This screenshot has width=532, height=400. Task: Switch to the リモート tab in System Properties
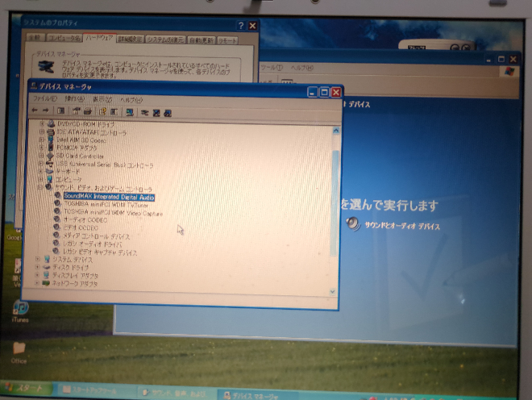(227, 41)
